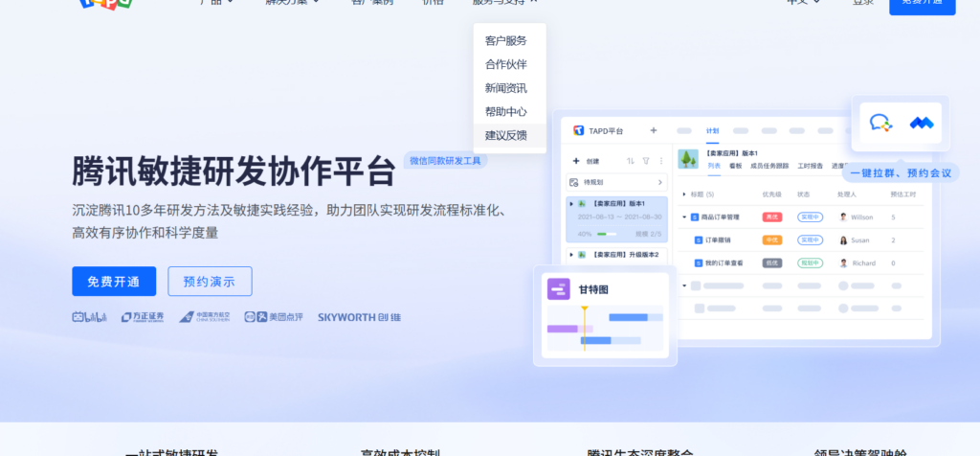Click the sort arrows icon beside 创建
The width and height of the screenshot is (980, 456).
pyautogui.click(x=631, y=161)
